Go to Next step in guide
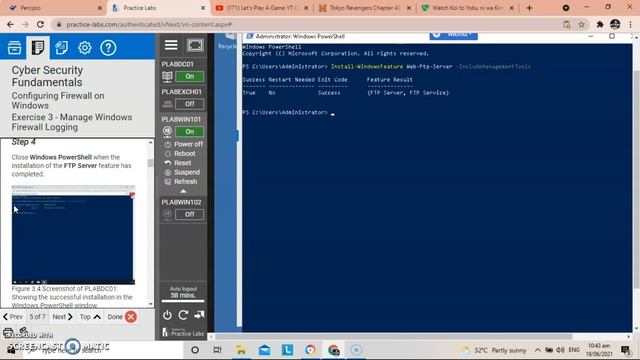This screenshot has height=360, width=640. click(62, 317)
